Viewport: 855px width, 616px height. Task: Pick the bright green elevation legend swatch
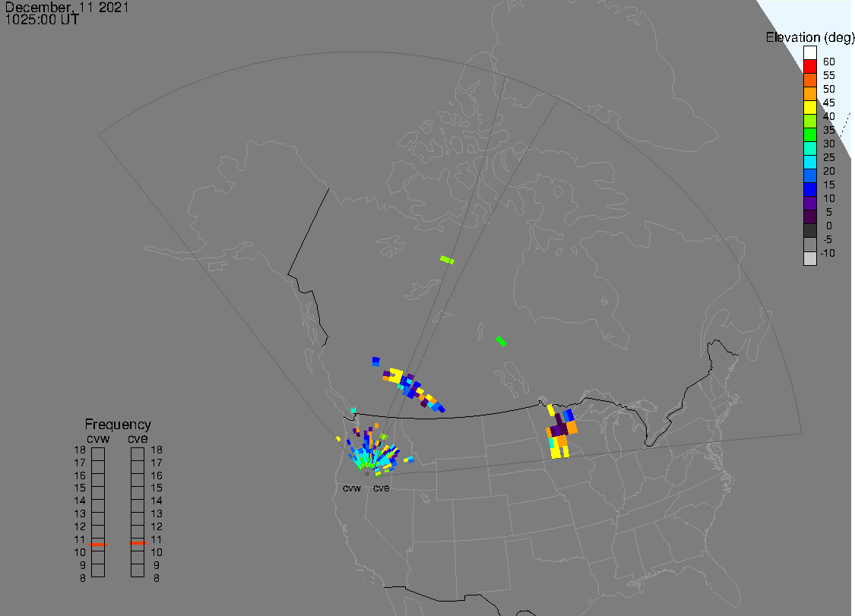(809, 134)
